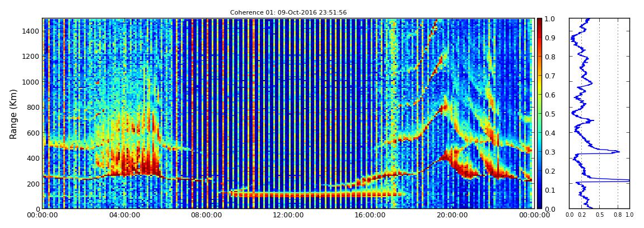Viewport: 644px width, 228px height.
Task: Click the 1400 range tick label
Action: 30,31
